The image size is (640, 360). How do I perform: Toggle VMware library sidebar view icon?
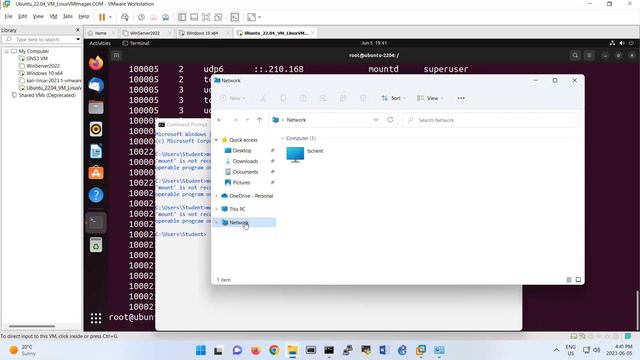[182, 17]
